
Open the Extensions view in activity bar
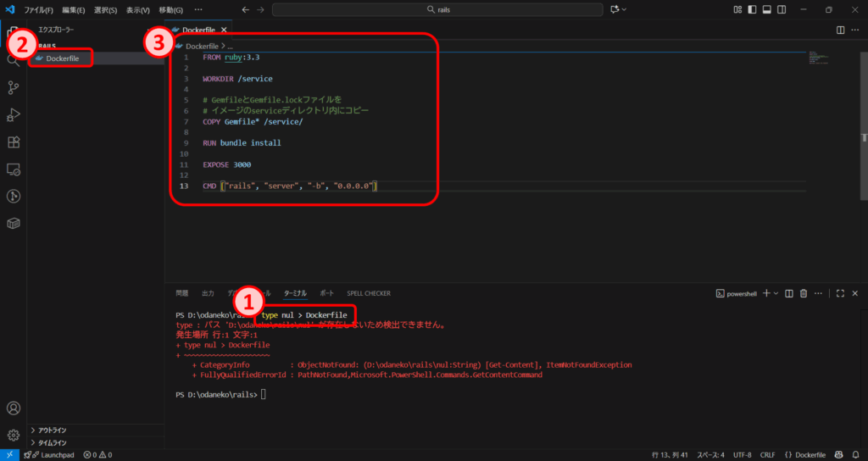(13, 142)
